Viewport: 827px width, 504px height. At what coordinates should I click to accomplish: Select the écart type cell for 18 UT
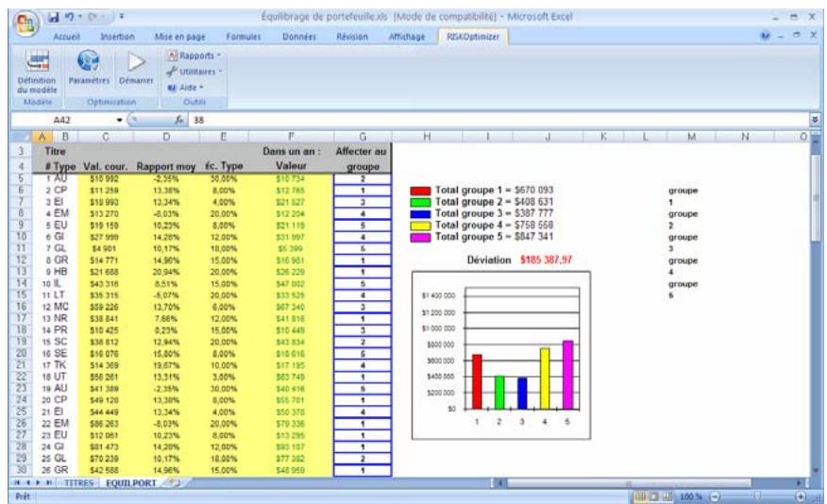224,377
